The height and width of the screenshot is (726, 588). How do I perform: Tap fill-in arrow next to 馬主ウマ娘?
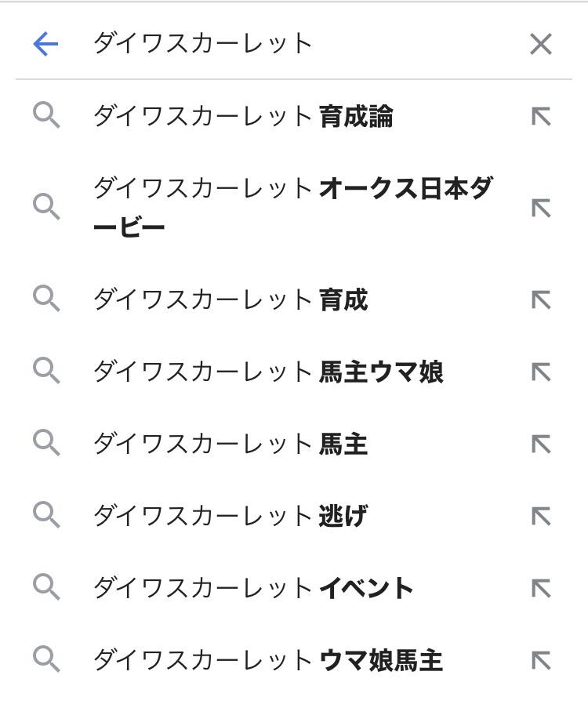pos(541,372)
